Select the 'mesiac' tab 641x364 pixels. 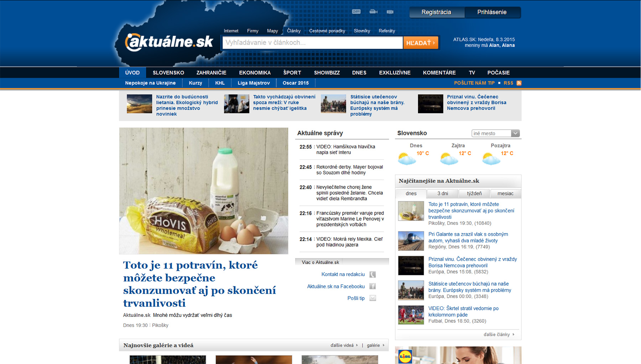point(505,194)
